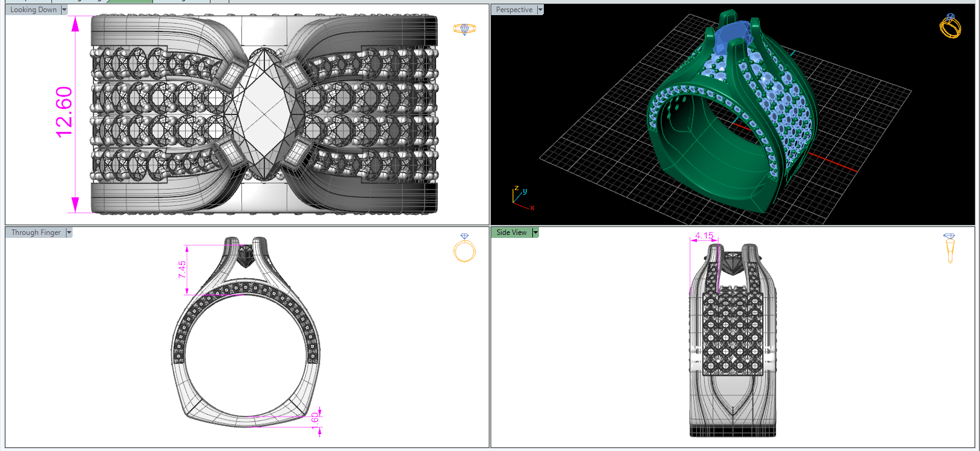Click the ring side icon in Side View viewport
The image size is (980, 451).
coord(949,248)
